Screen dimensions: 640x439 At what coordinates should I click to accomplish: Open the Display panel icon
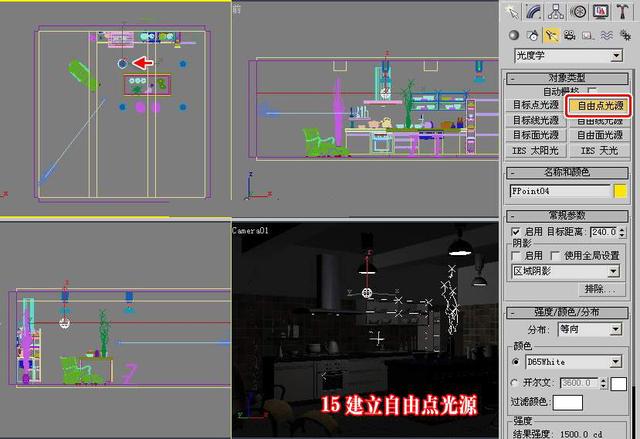pyautogui.click(x=600, y=11)
